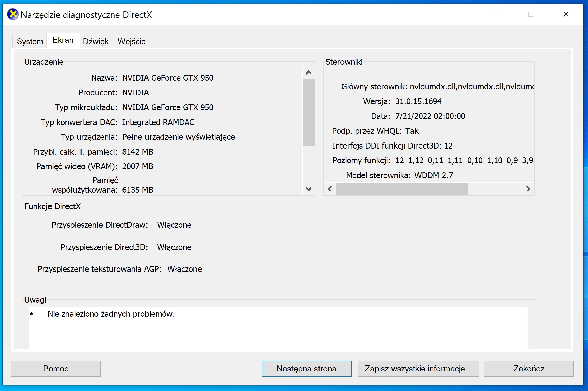Click the DirectX diagnostic tool icon in titlebar
This screenshot has width=588, height=391.
tap(13, 14)
